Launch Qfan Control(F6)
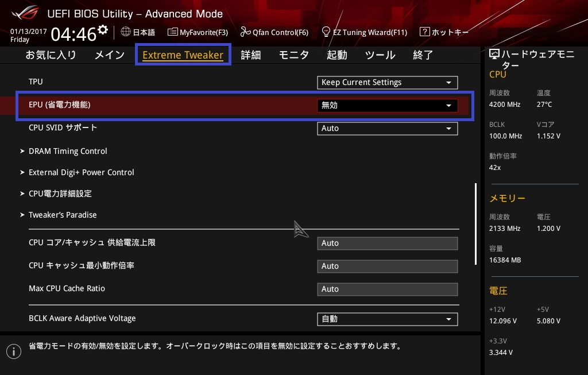 click(274, 32)
